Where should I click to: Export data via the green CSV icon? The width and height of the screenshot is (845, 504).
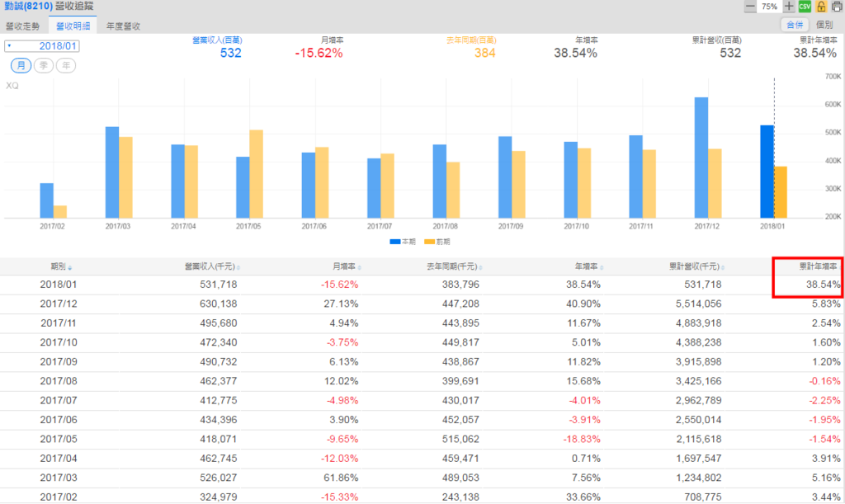[x=805, y=7]
